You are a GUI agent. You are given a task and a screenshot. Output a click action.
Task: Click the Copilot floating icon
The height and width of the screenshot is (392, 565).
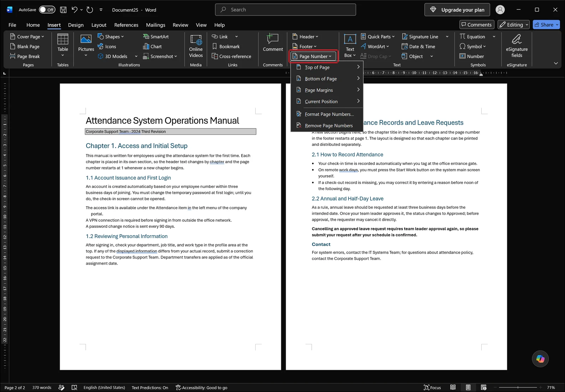coord(540,359)
